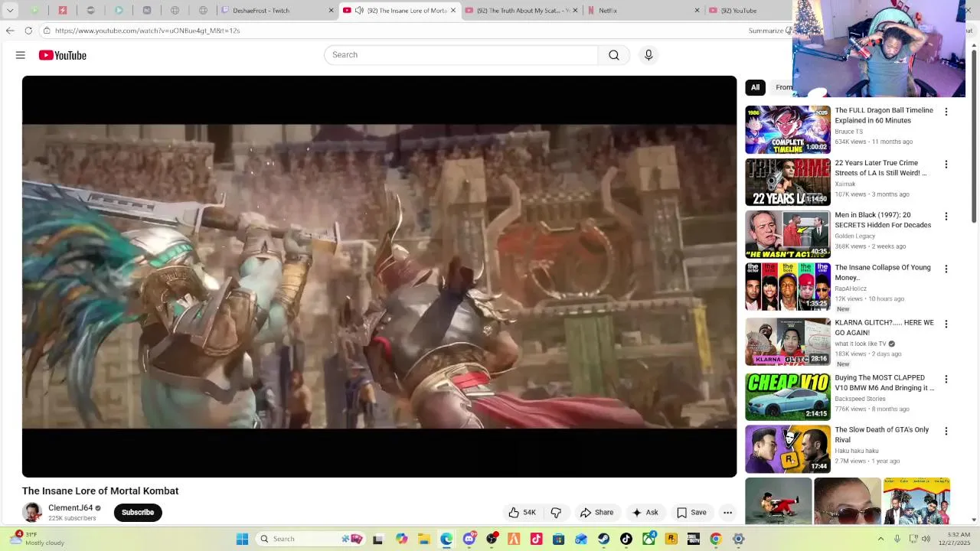Open Rockstar Games Launcher from the taskbar
Image resolution: width=980 pixels, height=551 pixels.
671,539
